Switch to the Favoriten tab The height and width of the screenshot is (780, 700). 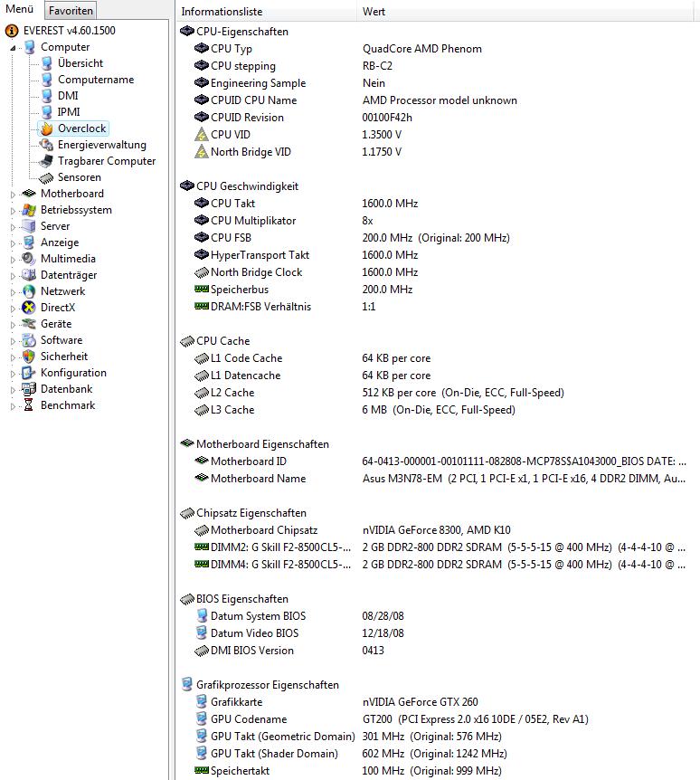click(71, 11)
